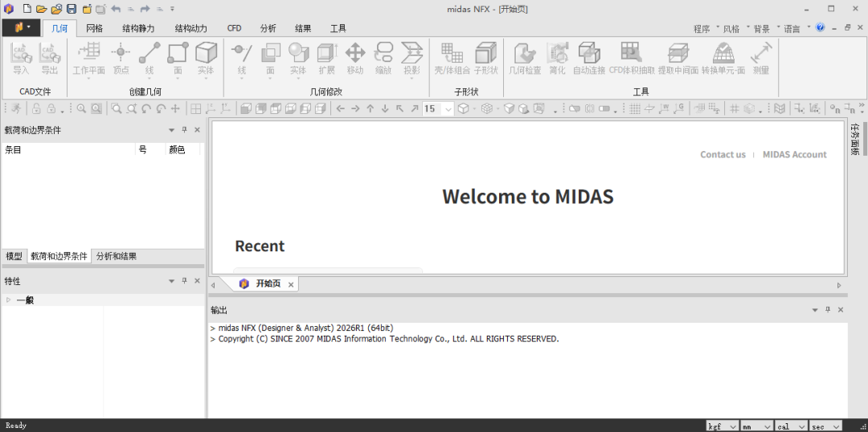Click the 自动连接 auto connect icon
This screenshot has width=868, height=432.
pos(588,59)
